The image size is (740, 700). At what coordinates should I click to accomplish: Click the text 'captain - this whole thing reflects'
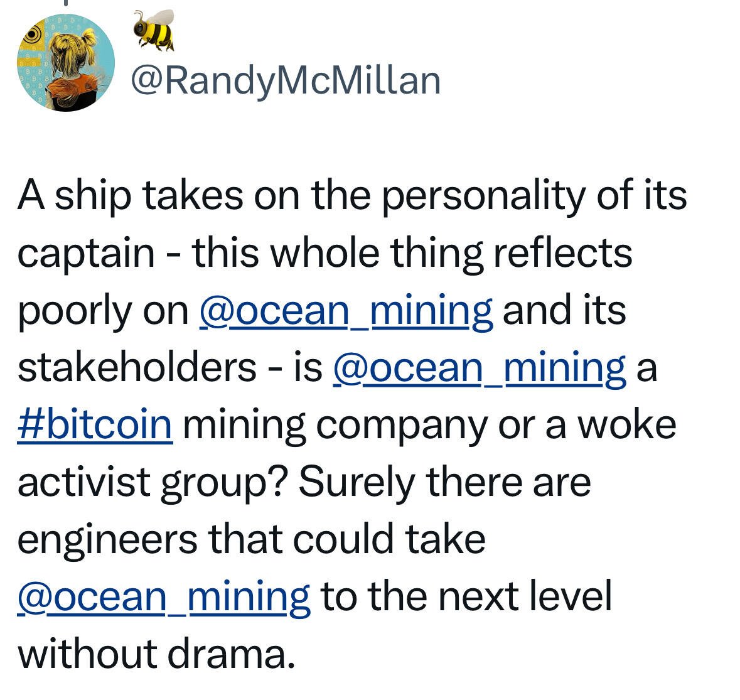click(x=324, y=254)
